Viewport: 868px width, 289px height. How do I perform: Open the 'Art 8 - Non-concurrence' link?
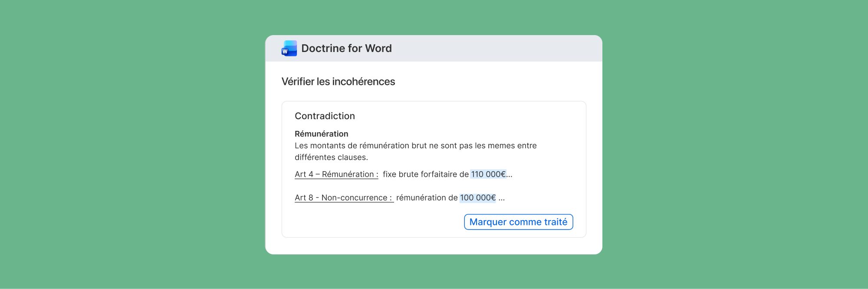coord(343,198)
